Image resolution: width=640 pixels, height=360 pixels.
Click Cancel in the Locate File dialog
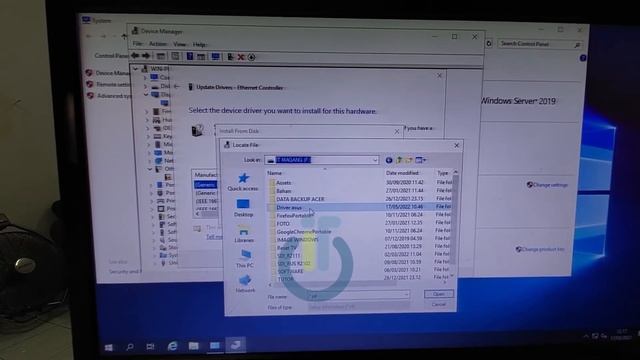pyautogui.click(x=439, y=304)
